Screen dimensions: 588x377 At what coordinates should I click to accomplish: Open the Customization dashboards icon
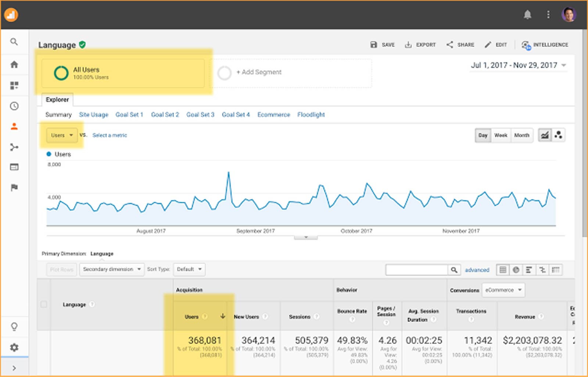point(14,86)
